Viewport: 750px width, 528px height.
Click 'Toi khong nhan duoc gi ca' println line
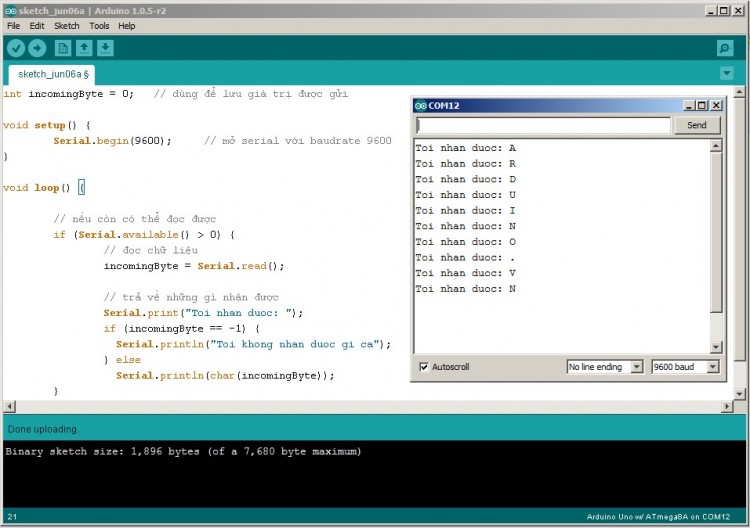[x=253, y=344]
